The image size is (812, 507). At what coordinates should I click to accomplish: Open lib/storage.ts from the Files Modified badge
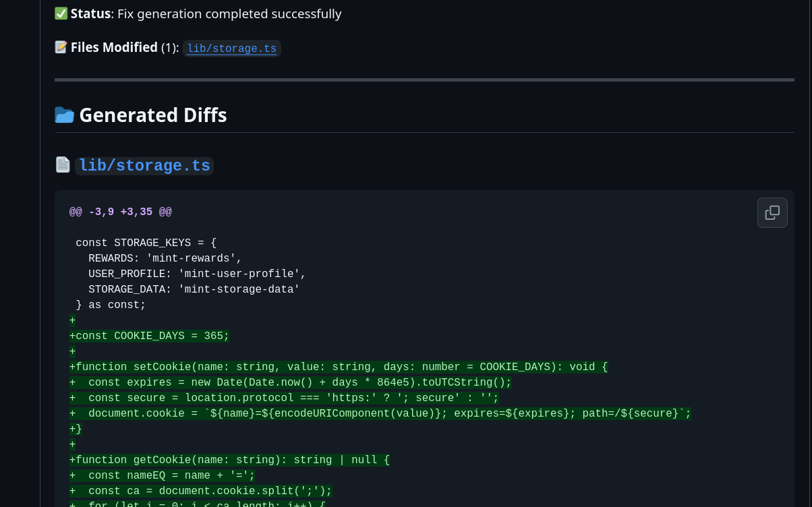pyautogui.click(x=231, y=49)
